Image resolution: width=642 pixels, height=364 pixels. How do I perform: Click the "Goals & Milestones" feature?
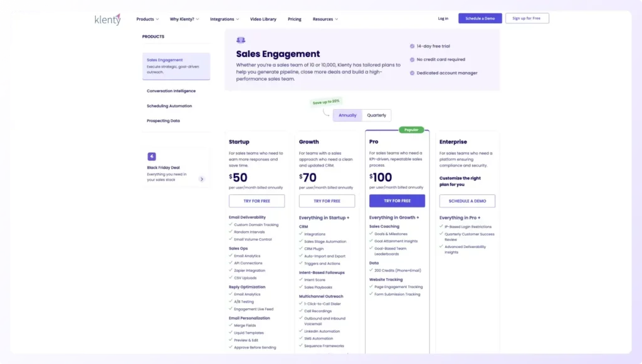click(391, 234)
